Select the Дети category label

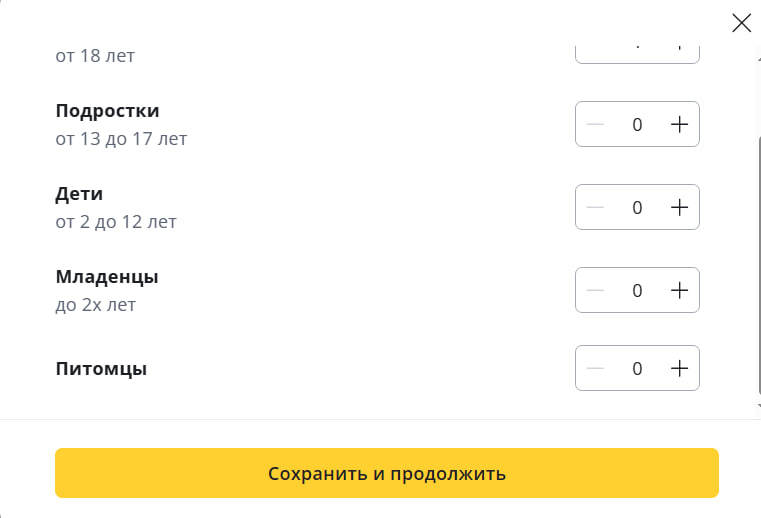tap(80, 194)
